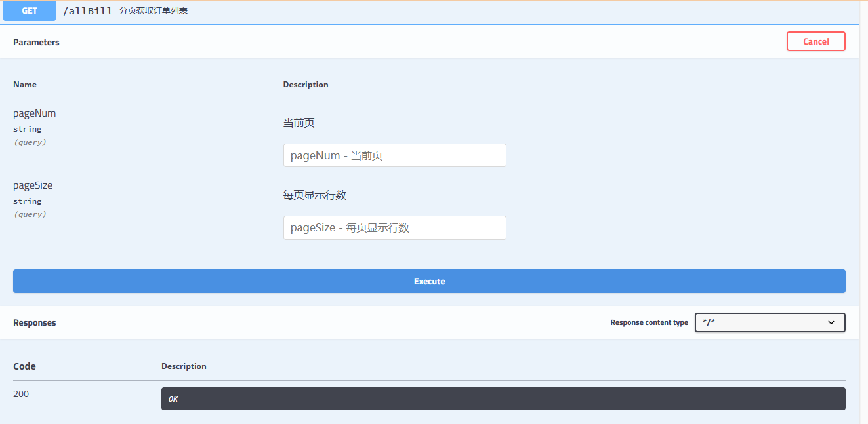This screenshot has width=868, height=424.
Task: Focus the pageNum input field
Action: [x=395, y=155]
